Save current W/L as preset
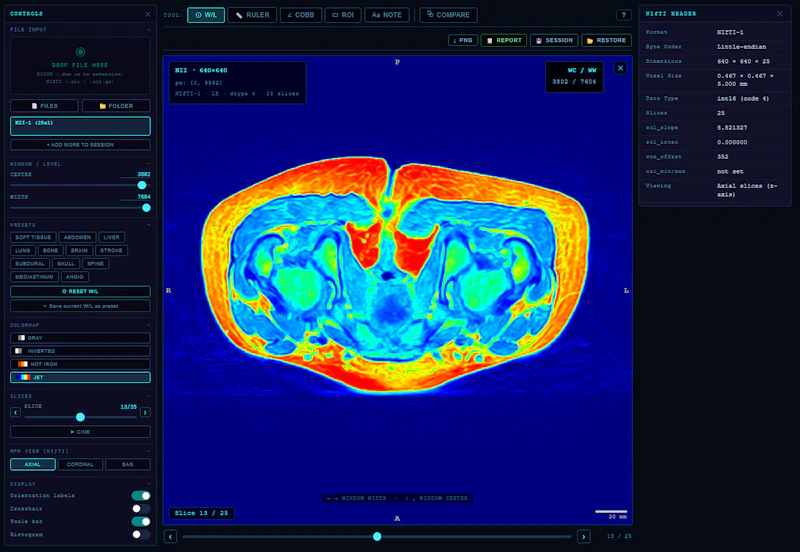This screenshot has width=800, height=552. (80, 306)
